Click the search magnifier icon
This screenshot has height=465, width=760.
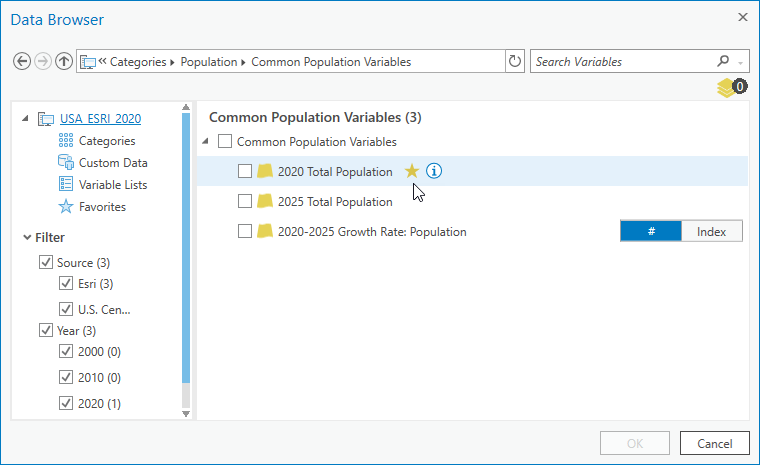point(723,61)
